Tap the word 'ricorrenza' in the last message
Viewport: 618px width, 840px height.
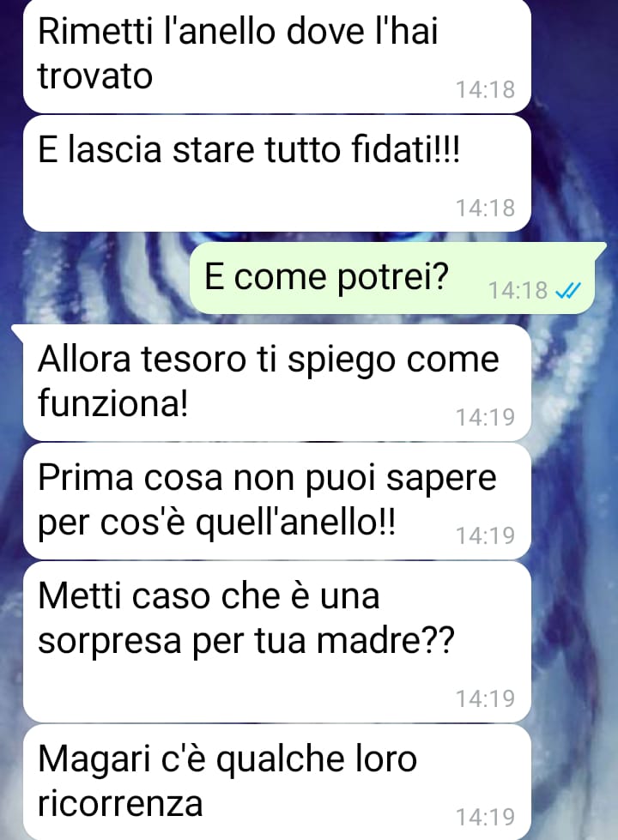121,804
